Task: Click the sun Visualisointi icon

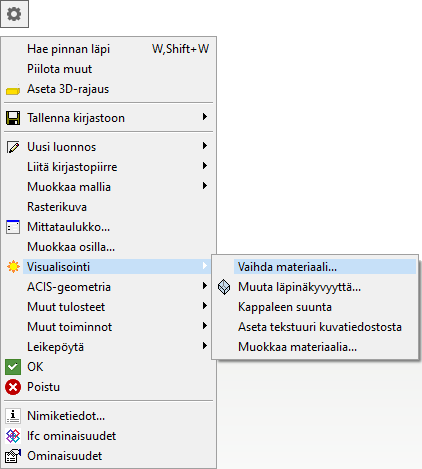Action: coord(13,267)
